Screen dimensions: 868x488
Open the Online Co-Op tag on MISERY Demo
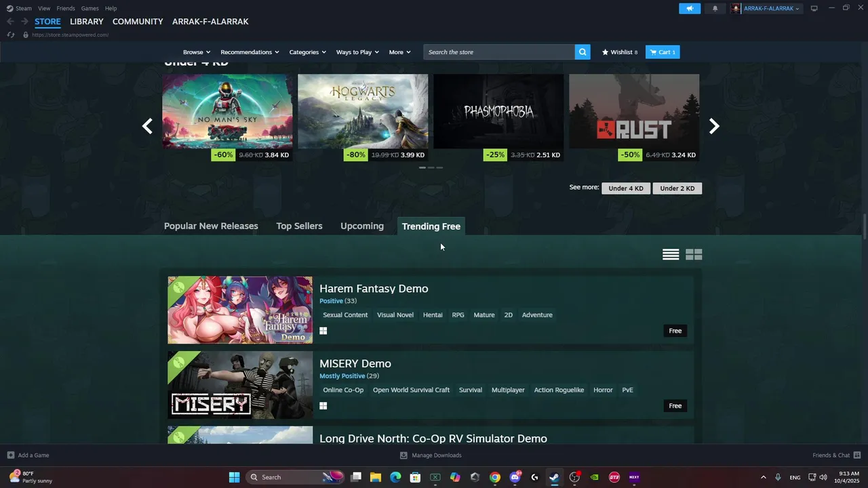(x=343, y=390)
